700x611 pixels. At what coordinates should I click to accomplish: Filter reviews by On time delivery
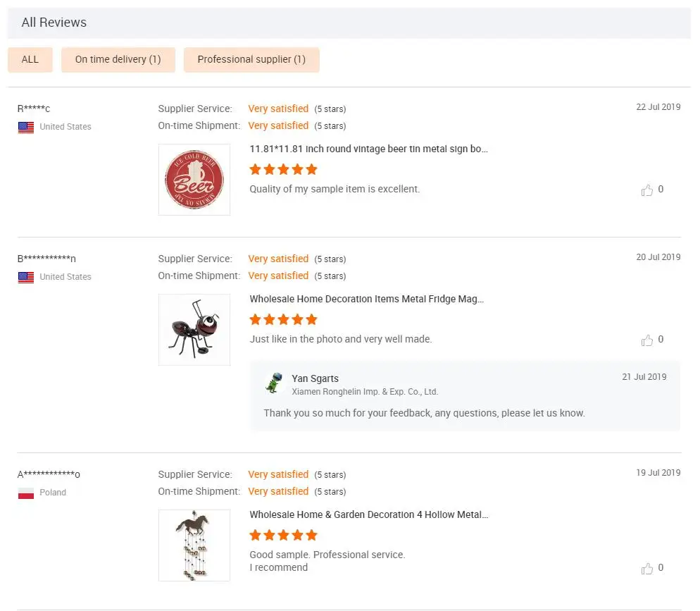click(118, 60)
